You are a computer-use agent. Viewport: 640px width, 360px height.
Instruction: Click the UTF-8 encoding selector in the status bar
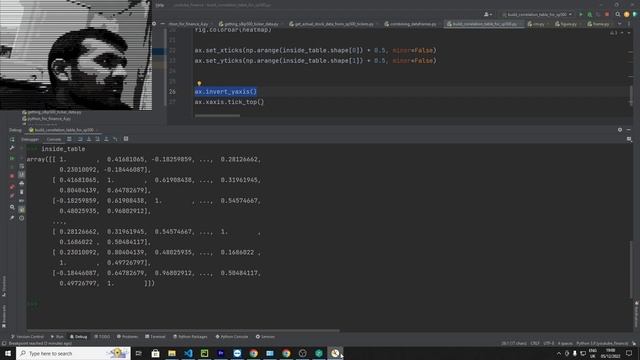tap(549, 344)
